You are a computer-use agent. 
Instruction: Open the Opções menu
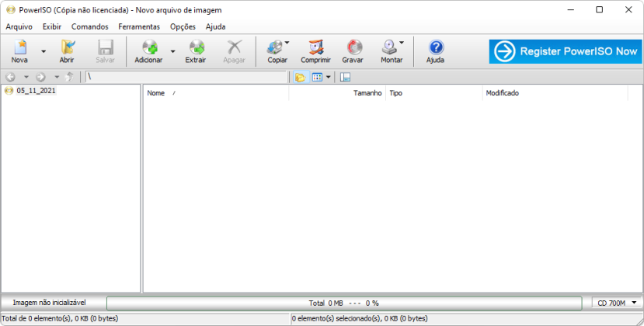[x=183, y=26]
